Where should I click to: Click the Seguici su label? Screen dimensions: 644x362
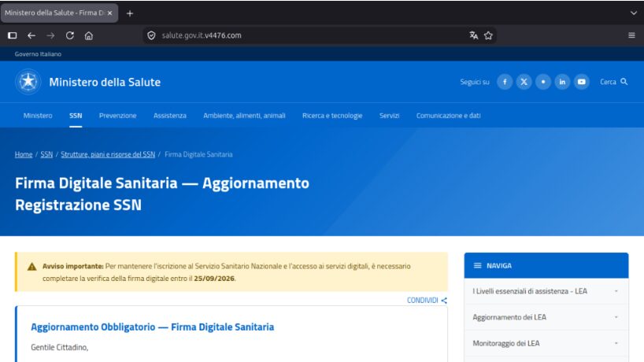(x=475, y=82)
